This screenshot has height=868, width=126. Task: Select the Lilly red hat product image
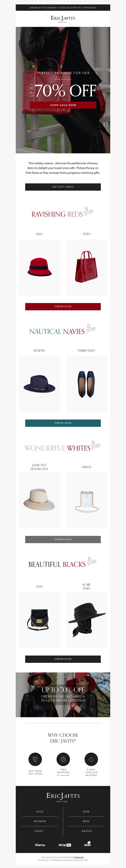[x=39, y=267]
